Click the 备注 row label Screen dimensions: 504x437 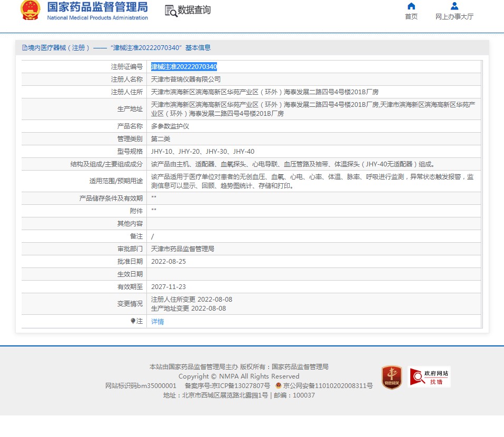[136, 236]
